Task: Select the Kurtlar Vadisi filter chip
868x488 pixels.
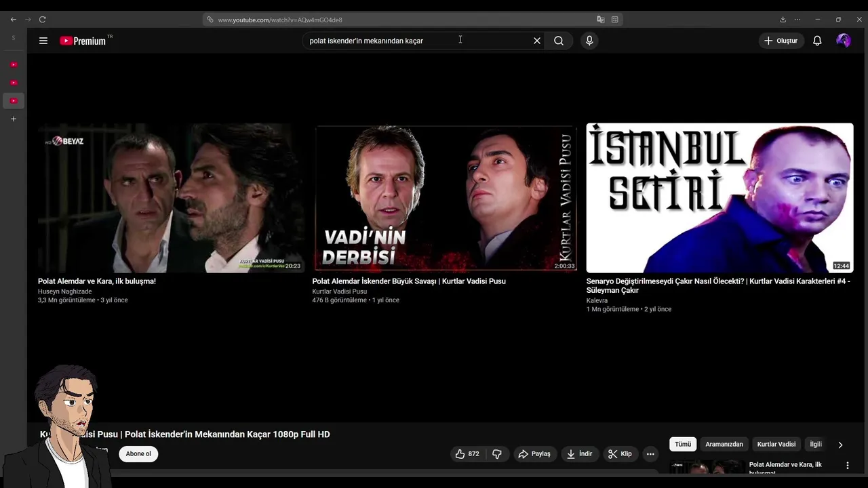Action: 776,445
